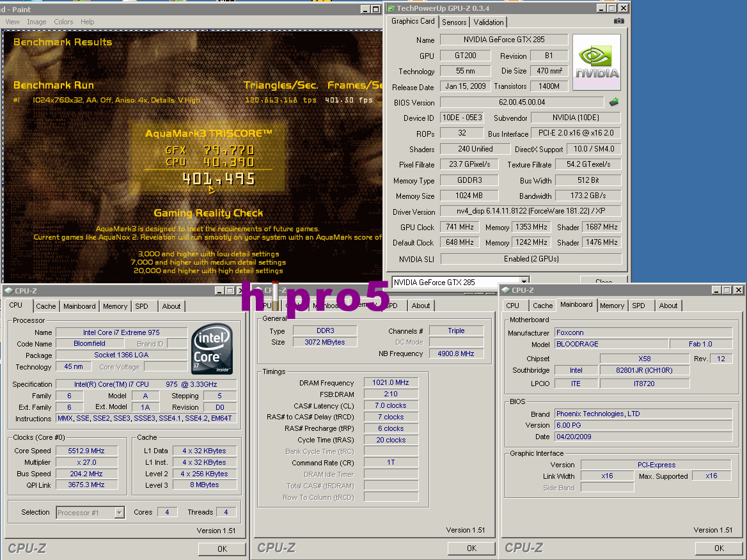Open the Mainboard tab in left CPU-Z window
Viewport: 747px width, 560px height.
tap(79, 306)
